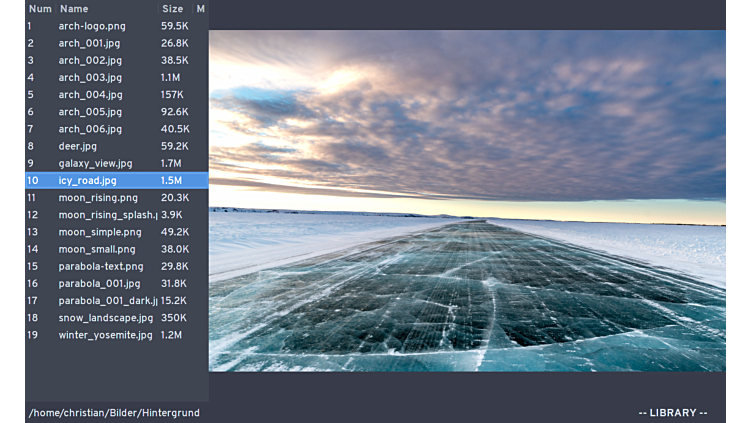Click the Size column header

pos(172,9)
